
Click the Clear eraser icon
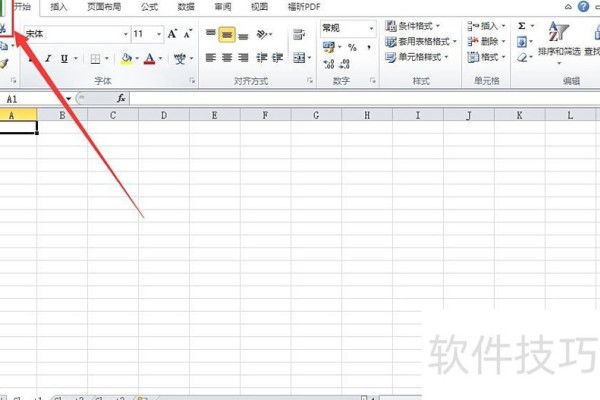(522, 57)
